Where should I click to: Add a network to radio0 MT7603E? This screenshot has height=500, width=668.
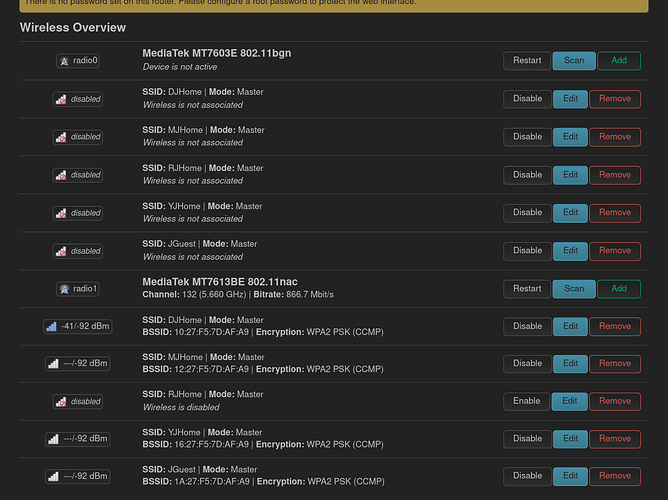[x=619, y=60]
